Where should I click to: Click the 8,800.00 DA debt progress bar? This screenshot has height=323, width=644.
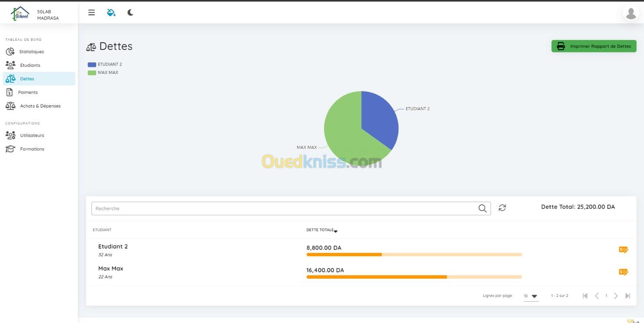click(x=414, y=255)
